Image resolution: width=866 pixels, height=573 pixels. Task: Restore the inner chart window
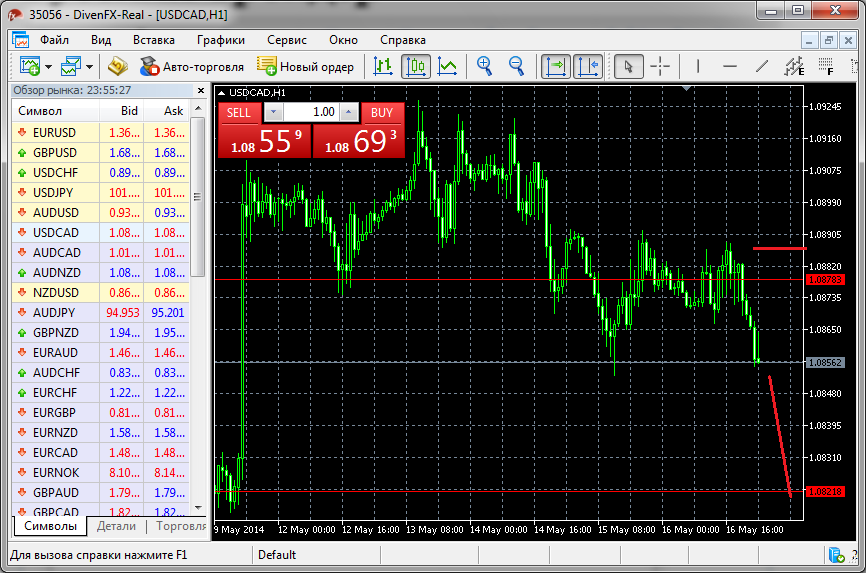[828, 40]
